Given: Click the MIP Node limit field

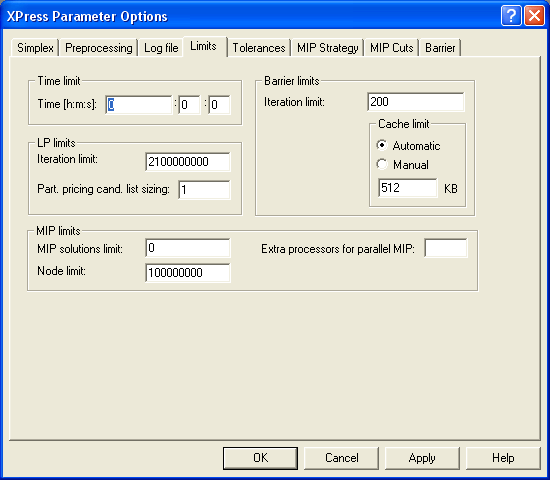Looking at the screenshot, I should [188, 273].
